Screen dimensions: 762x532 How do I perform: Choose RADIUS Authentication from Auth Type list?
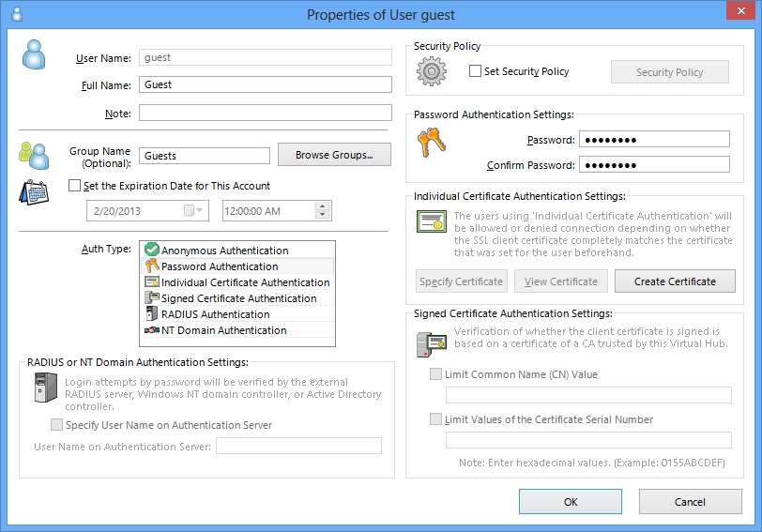(215, 314)
